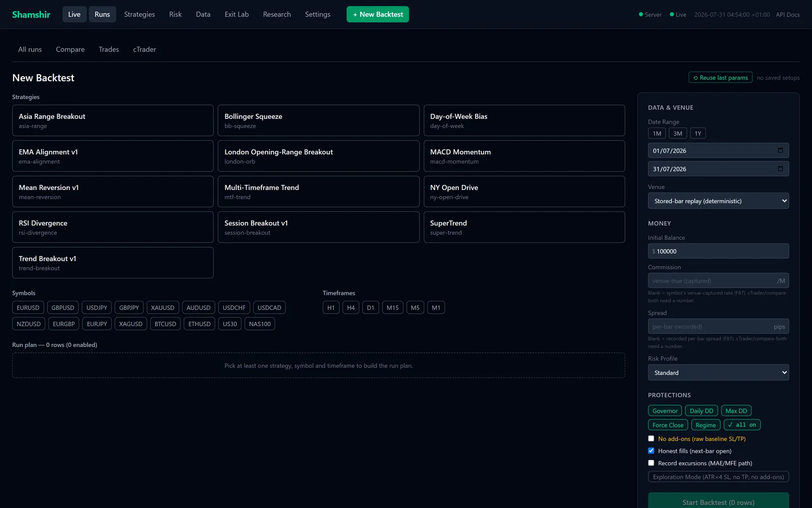Screen dimensions: 812x508
Task: Uncheck Honest fills next-bar open
Action: coord(651,451)
